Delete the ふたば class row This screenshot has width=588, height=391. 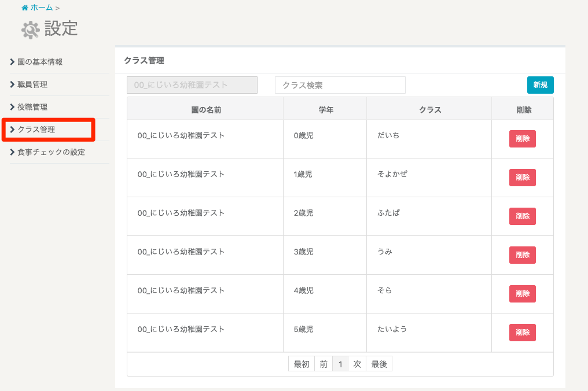(x=522, y=216)
